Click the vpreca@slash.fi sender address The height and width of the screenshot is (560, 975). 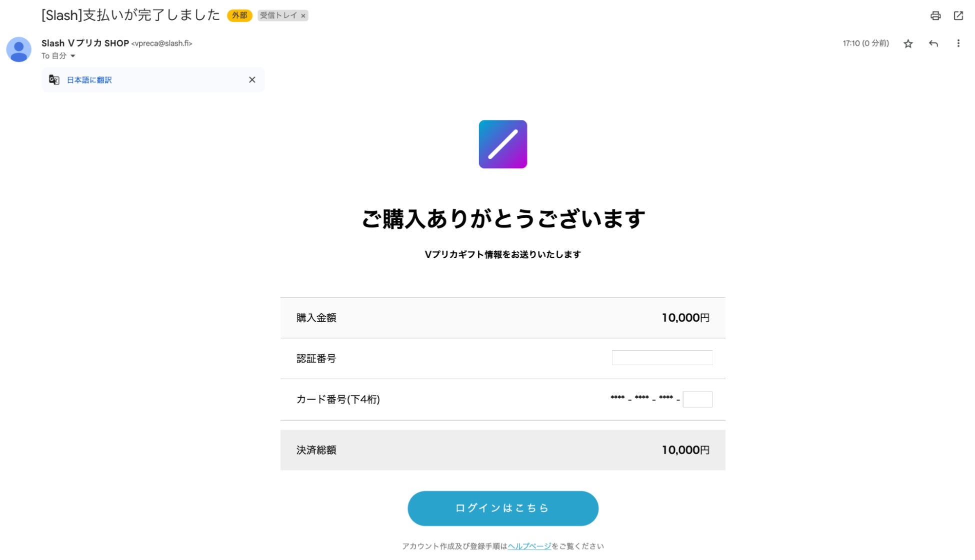tap(161, 43)
